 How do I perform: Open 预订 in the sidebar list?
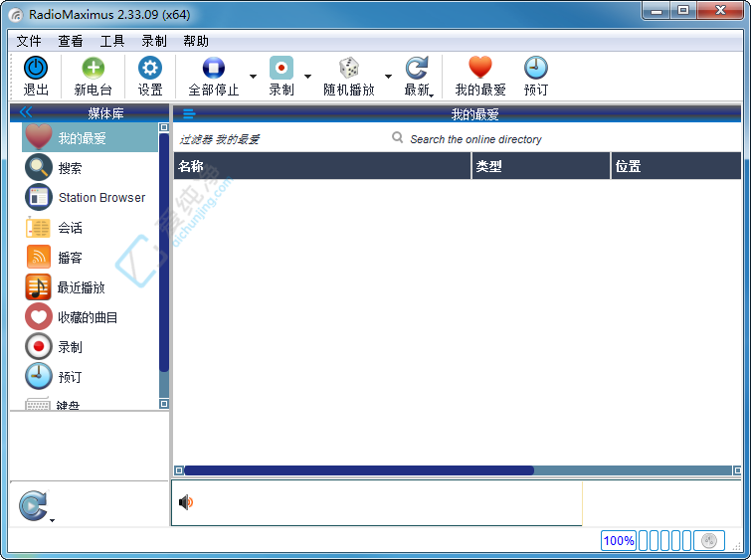(91, 377)
